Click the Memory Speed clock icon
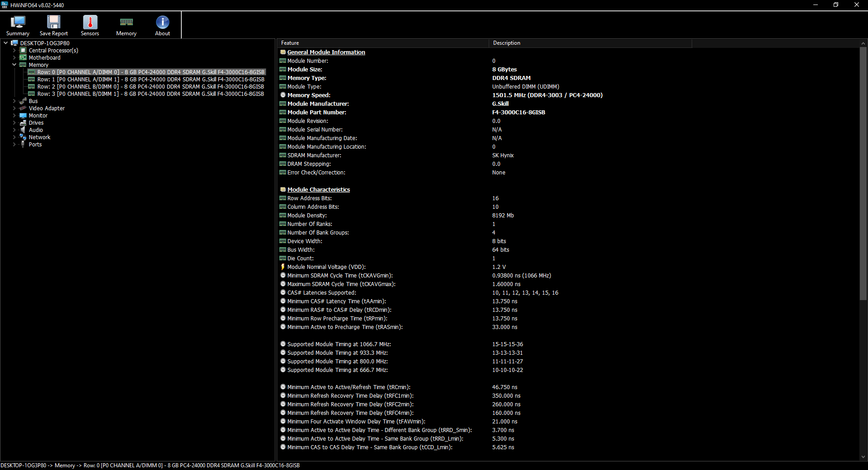The width and height of the screenshot is (868, 470). [x=283, y=95]
